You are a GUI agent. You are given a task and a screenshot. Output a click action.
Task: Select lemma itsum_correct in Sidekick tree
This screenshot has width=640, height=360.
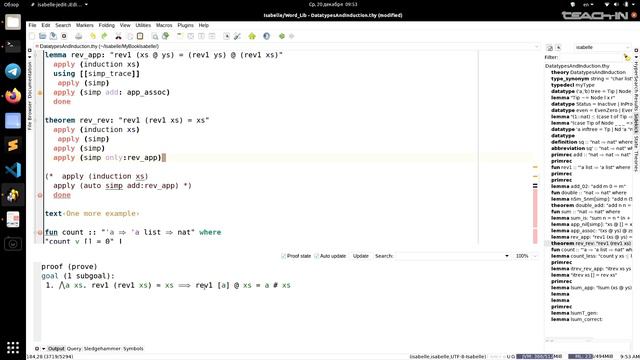(x=576, y=319)
